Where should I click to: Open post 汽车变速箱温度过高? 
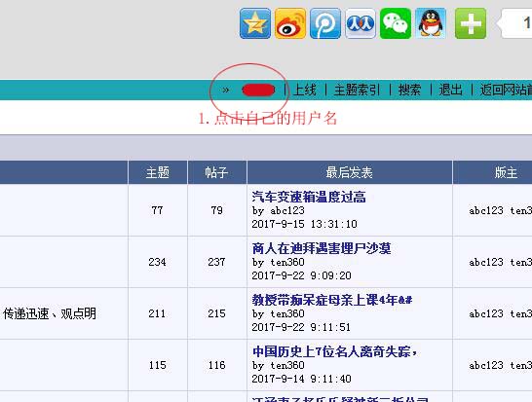(309, 197)
